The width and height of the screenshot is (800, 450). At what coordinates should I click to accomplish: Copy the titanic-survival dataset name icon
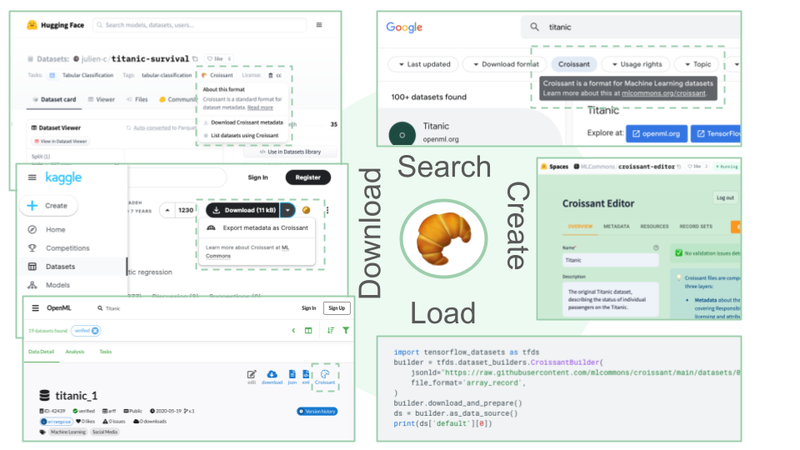195,59
